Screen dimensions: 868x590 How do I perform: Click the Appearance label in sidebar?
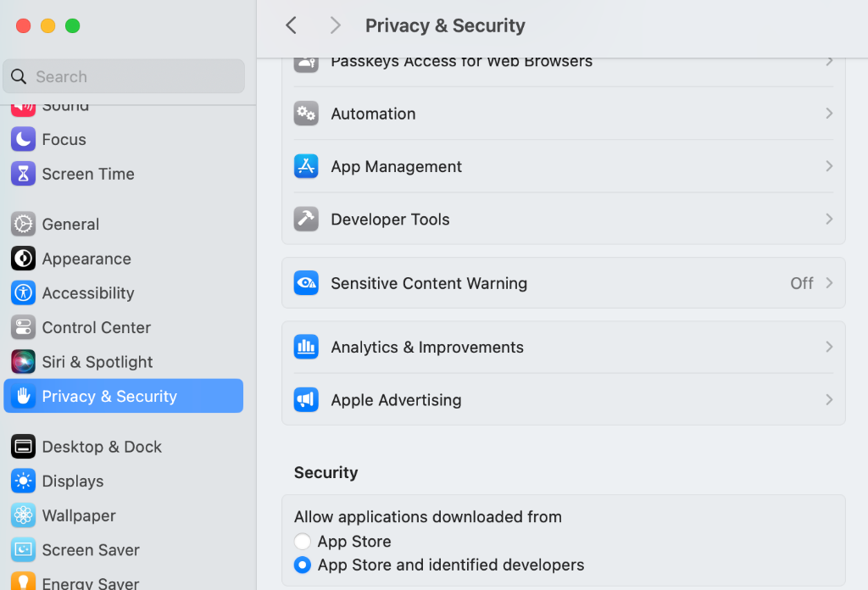pyautogui.click(x=86, y=259)
